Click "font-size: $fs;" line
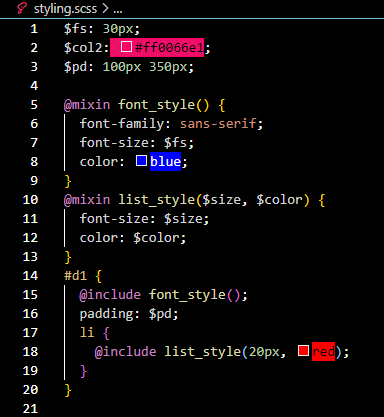This screenshot has height=417, width=384. [x=137, y=143]
